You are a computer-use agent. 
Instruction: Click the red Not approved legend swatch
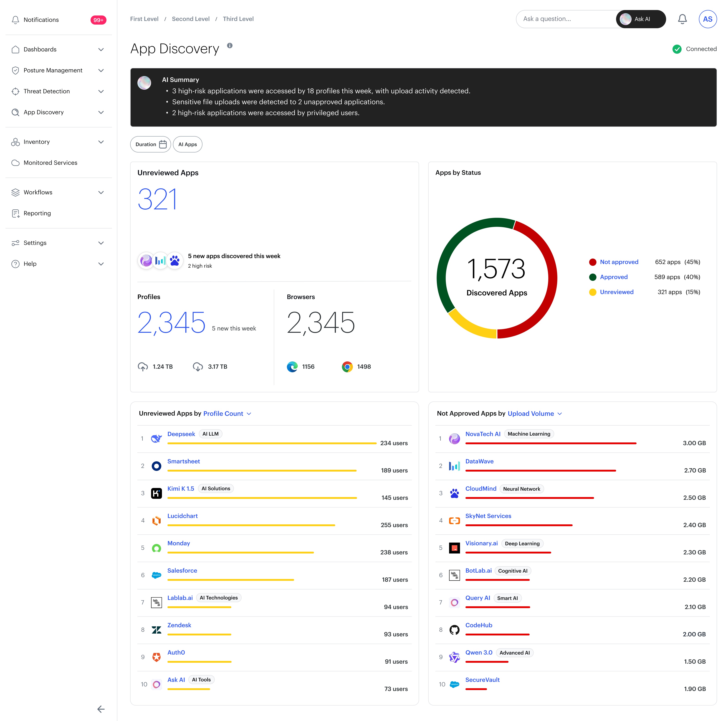coord(592,262)
